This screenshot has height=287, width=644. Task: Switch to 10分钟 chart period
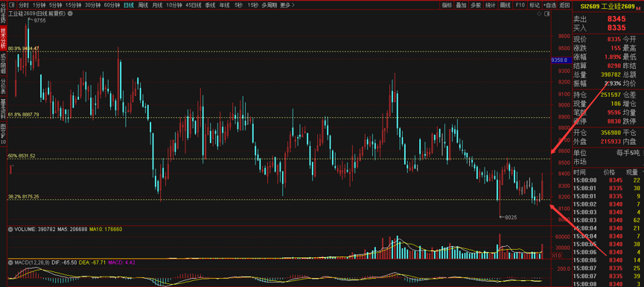(174, 5)
